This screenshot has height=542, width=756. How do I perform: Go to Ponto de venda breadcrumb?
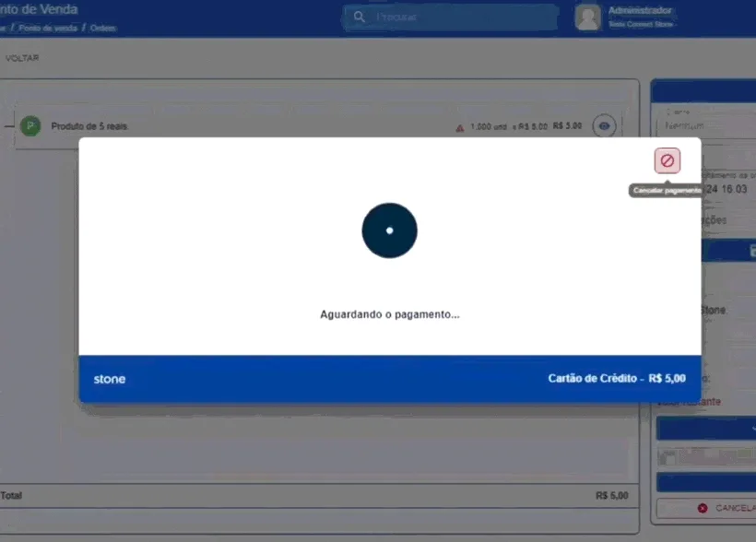tap(48, 28)
